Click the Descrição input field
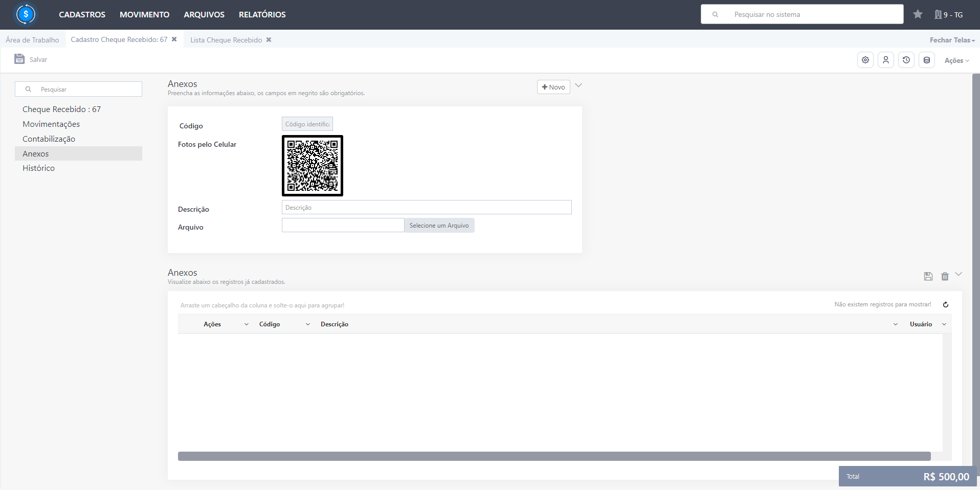The image size is (980, 490). point(427,207)
